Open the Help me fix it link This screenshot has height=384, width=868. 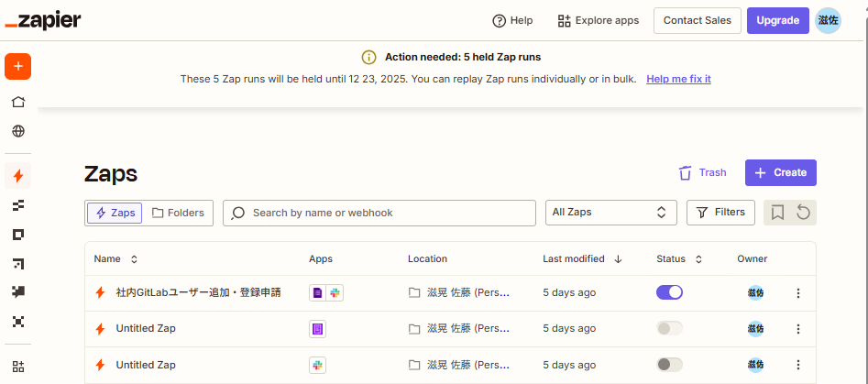pos(678,79)
